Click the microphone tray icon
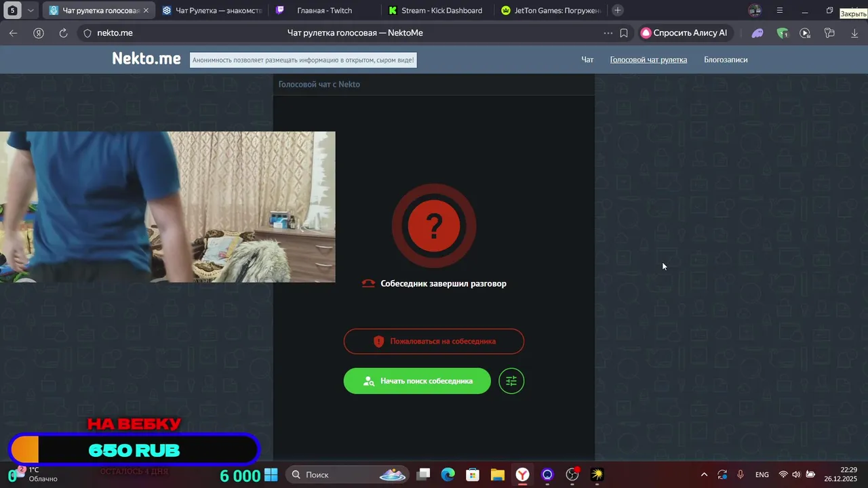Viewport: 868px width, 488px height. (x=741, y=474)
